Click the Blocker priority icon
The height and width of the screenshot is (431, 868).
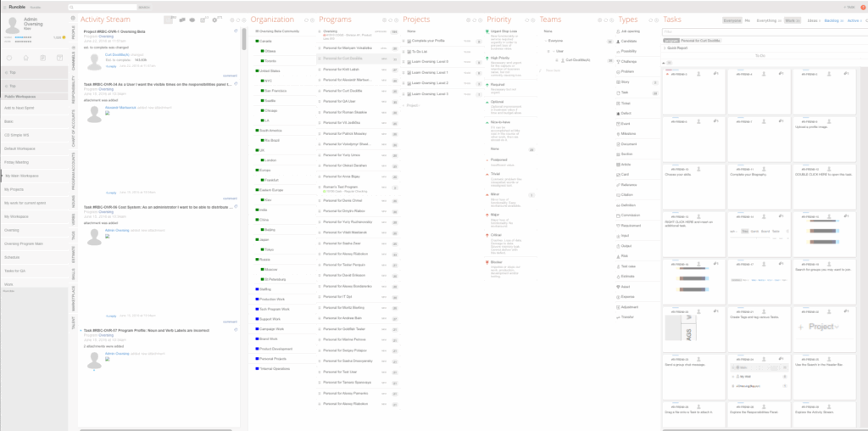tap(487, 261)
